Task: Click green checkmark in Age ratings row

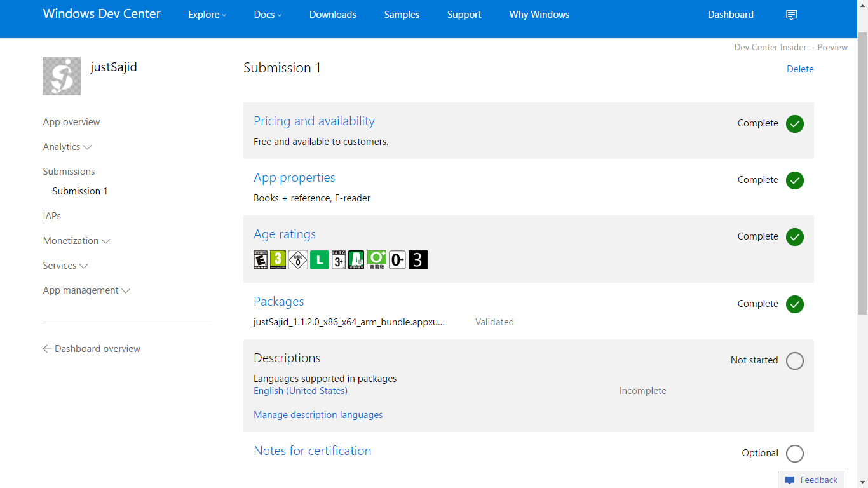Action: [x=795, y=237]
